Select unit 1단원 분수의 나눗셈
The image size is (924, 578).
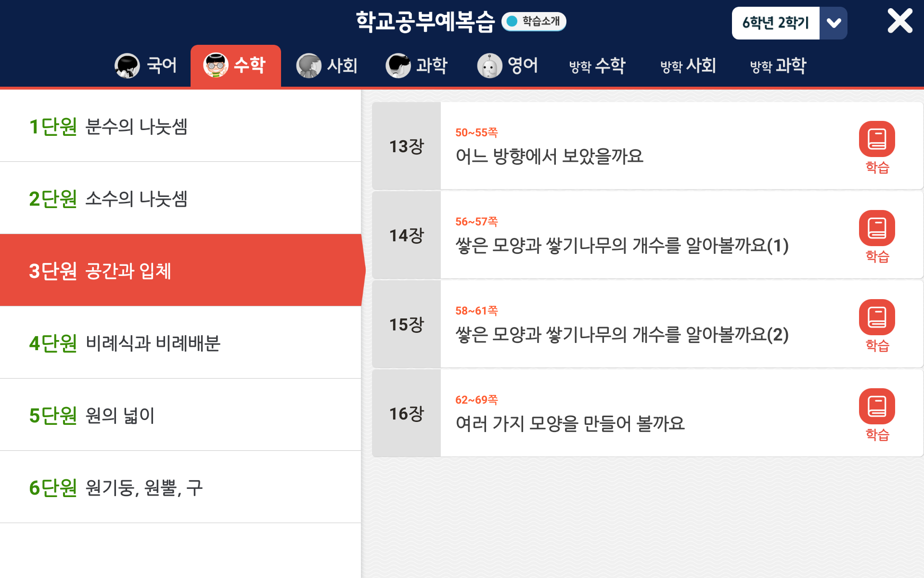[x=180, y=126]
